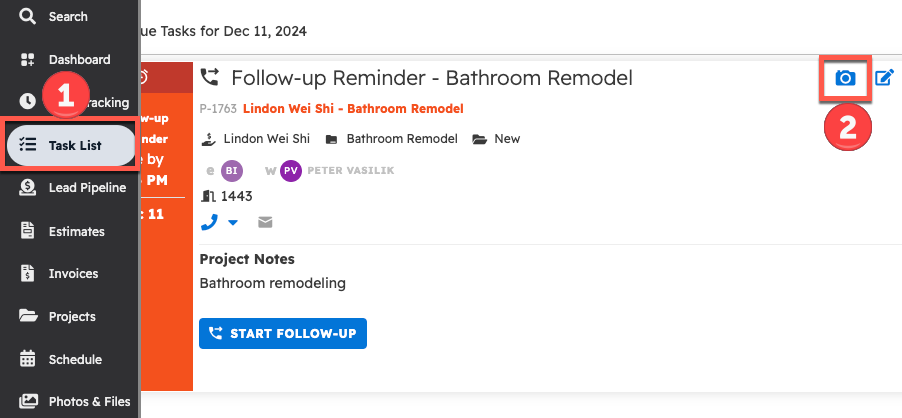The width and height of the screenshot is (902, 418).
Task: Click the Lead Pipeline money icon
Action: (x=28, y=188)
